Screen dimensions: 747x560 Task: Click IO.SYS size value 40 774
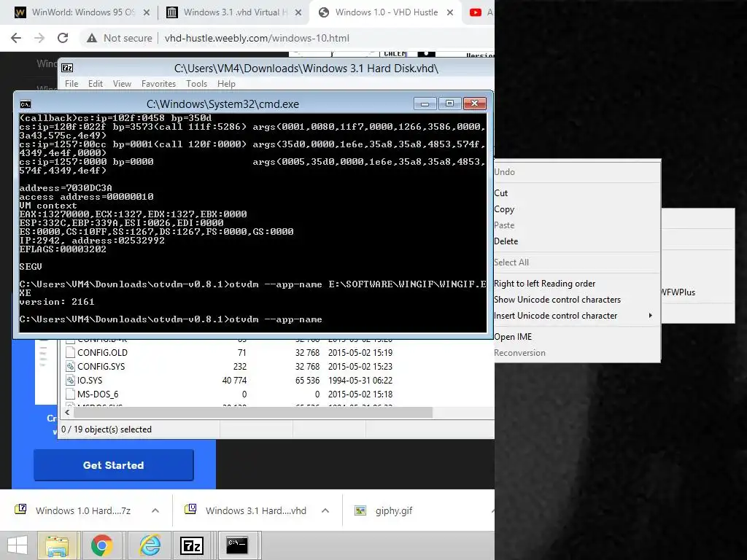click(234, 381)
